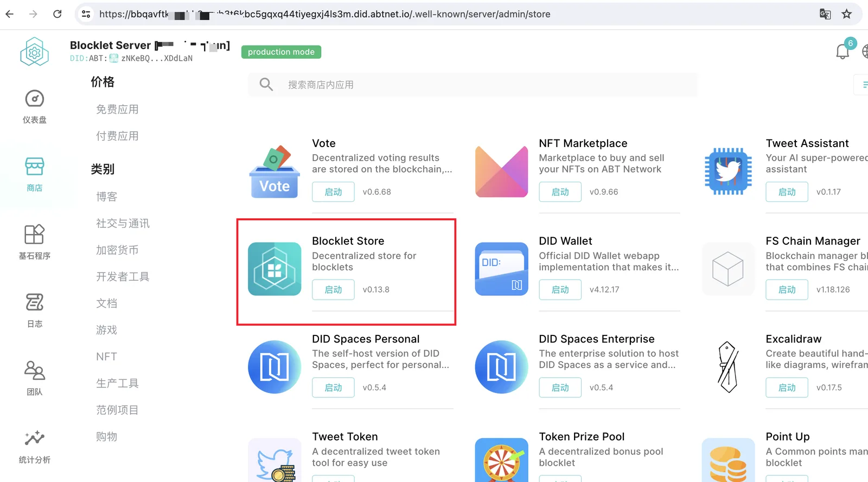868x482 pixels.
Task: Filter by 免费应用 free apps
Action: click(x=117, y=110)
